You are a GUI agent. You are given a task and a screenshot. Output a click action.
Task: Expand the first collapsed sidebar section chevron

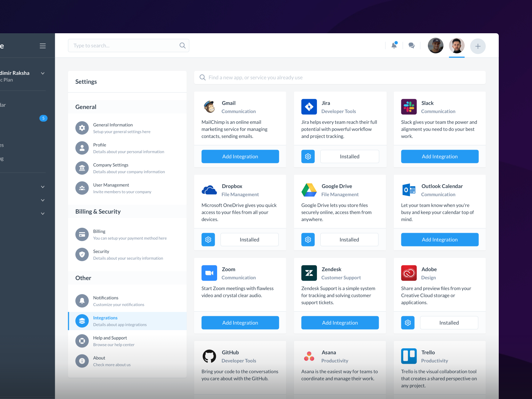pos(42,187)
